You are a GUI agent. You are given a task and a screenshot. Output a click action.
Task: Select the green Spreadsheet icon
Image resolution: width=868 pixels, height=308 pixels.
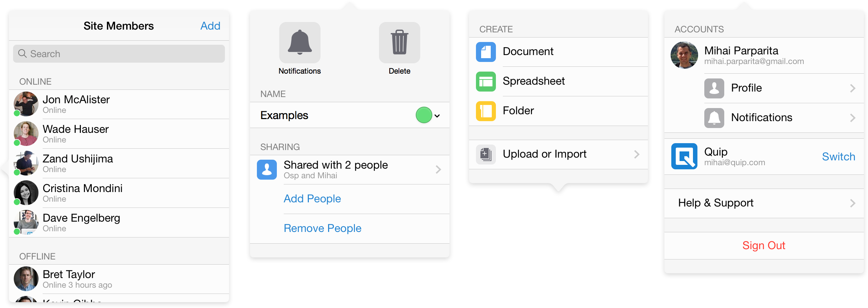click(x=486, y=82)
